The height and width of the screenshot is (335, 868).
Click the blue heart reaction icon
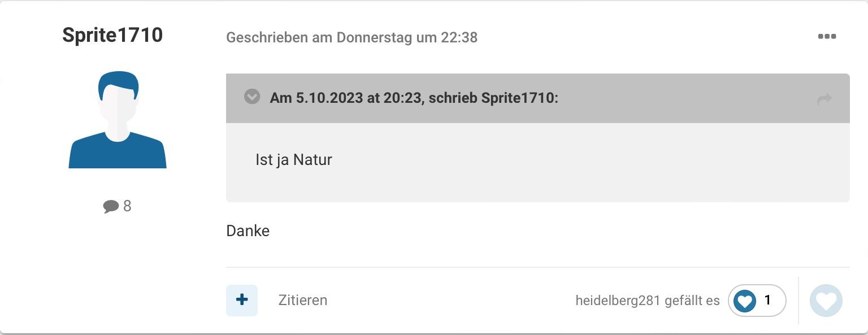point(745,301)
